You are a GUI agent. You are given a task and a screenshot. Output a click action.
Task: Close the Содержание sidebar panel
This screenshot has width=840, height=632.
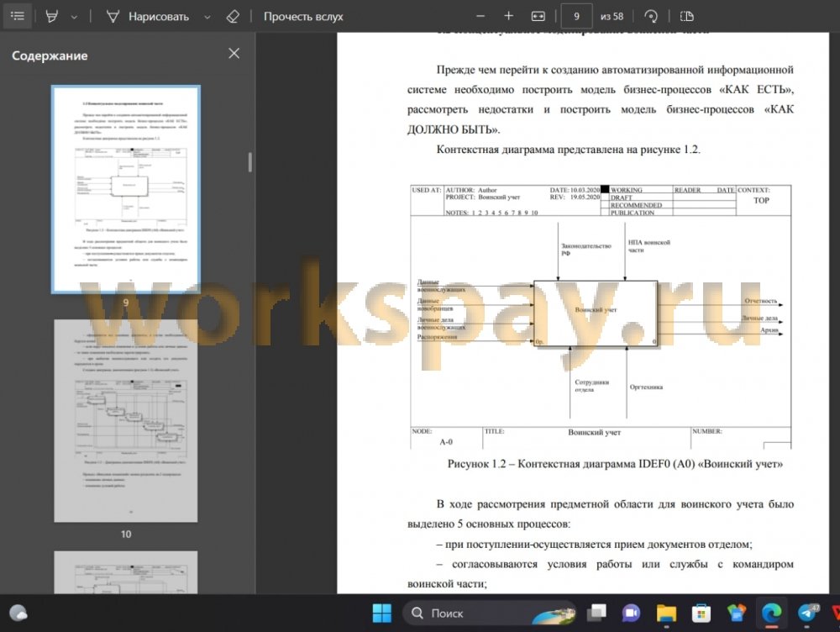[234, 53]
